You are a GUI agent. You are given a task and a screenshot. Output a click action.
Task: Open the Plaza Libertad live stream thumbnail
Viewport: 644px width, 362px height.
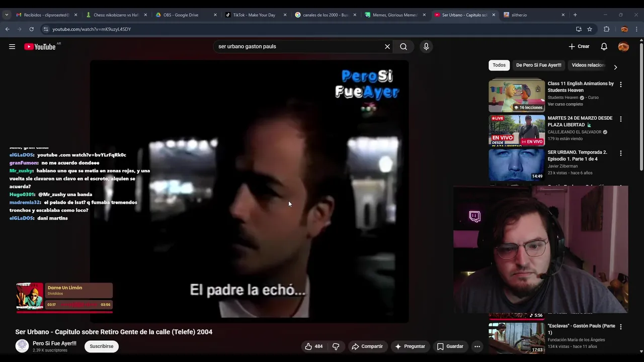(517, 131)
